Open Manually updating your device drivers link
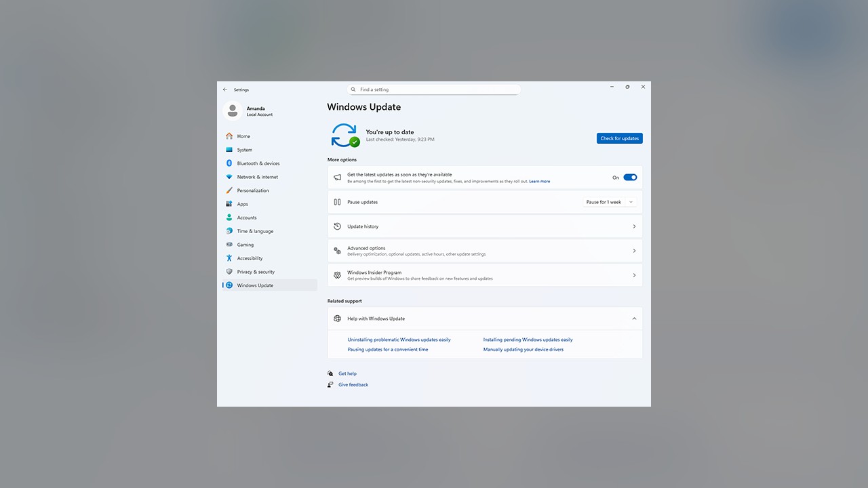 [524, 350]
